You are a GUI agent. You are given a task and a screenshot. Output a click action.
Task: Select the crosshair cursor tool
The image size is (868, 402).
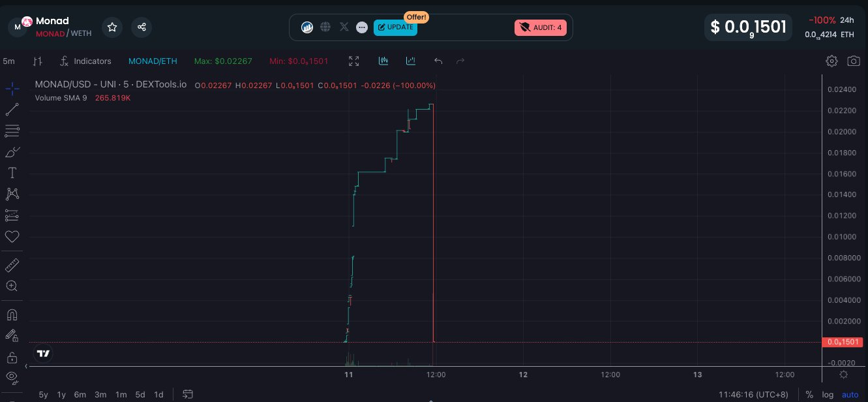pos(12,89)
